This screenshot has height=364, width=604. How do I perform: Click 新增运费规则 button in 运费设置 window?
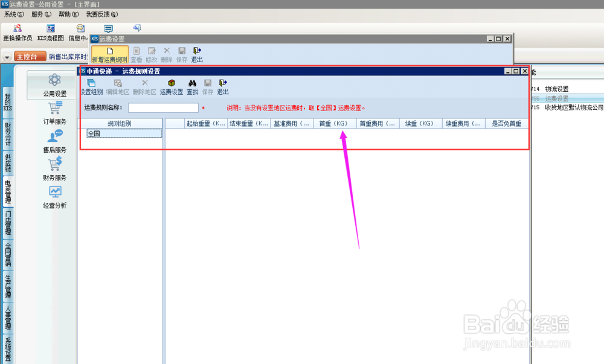110,54
